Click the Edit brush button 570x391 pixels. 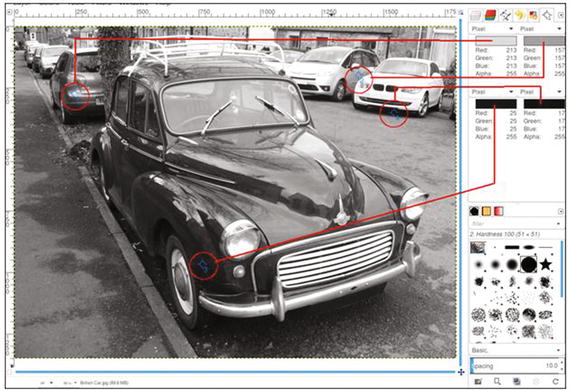478,381
